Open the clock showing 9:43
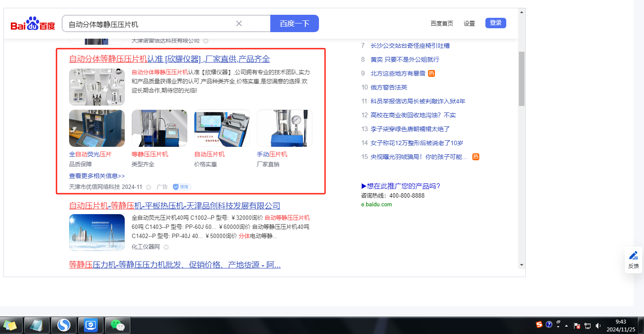644x334 pixels. [x=621, y=325]
